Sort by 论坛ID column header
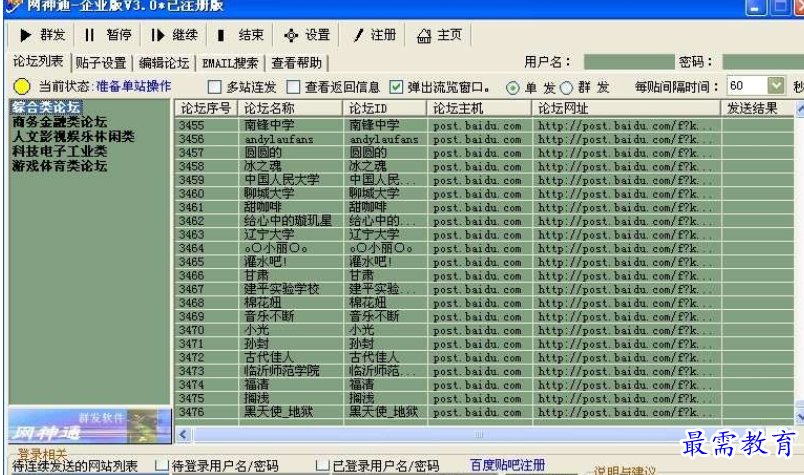Screen dimensions: 804x475 [385, 109]
